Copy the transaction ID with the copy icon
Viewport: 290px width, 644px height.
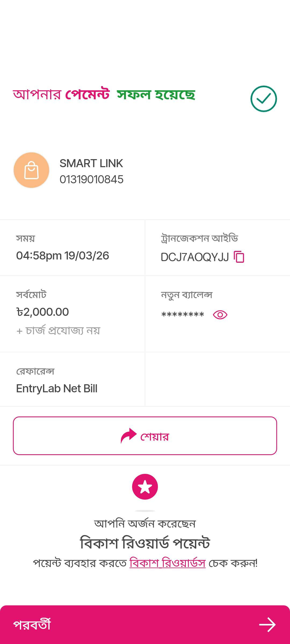pos(239,257)
